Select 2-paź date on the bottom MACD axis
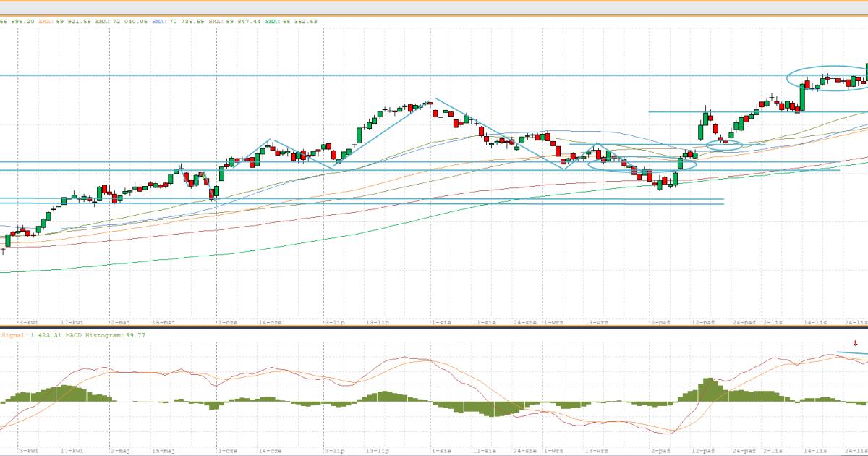868x456 pixels. point(661,450)
